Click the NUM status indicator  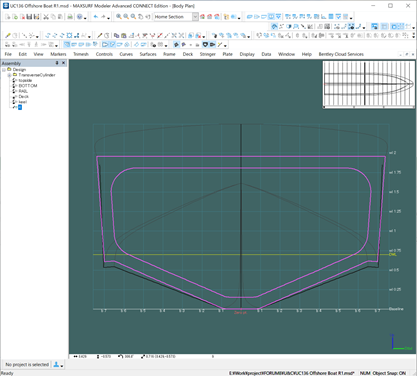tap(365, 373)
